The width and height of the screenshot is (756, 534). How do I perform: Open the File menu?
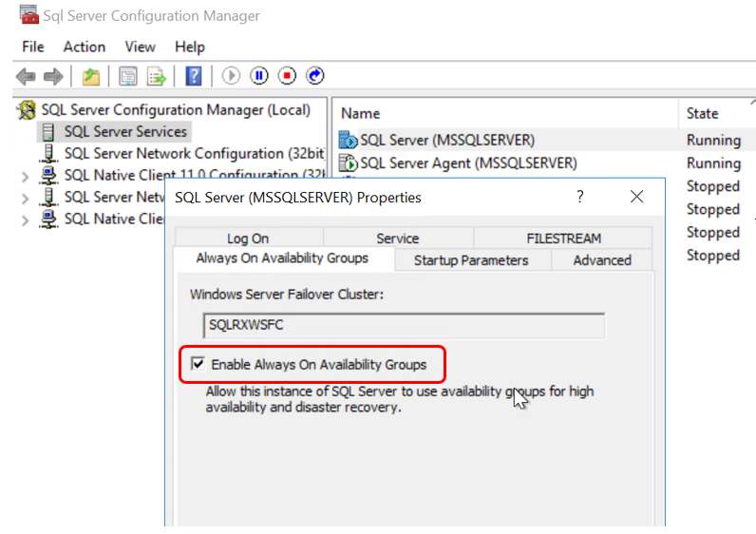click(33, 47)
